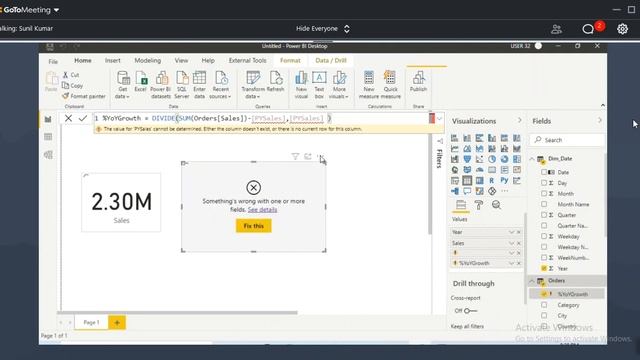Switch to the Insert ribbon tab
The height and width of the screenshot is (360, 640).
pos(113,60)
